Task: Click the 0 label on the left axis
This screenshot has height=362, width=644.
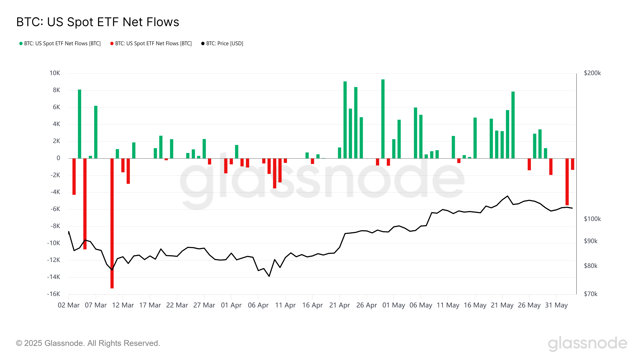Action: pyautogui.click(x=58, y=158)
